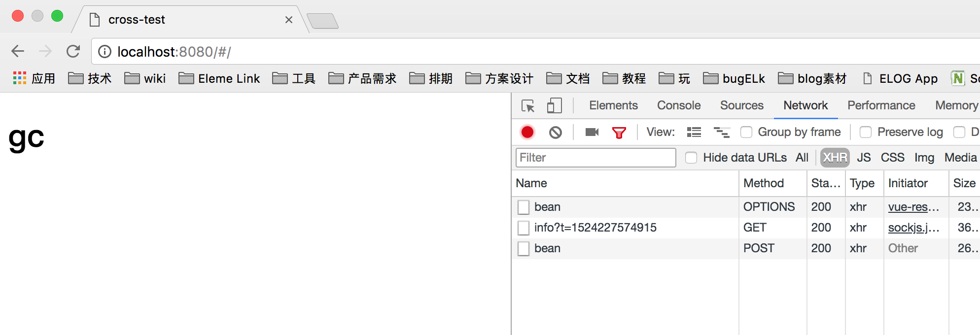Switch to the Console tab
This screenshot has height=335, width=980.
(x=678, y=105)
